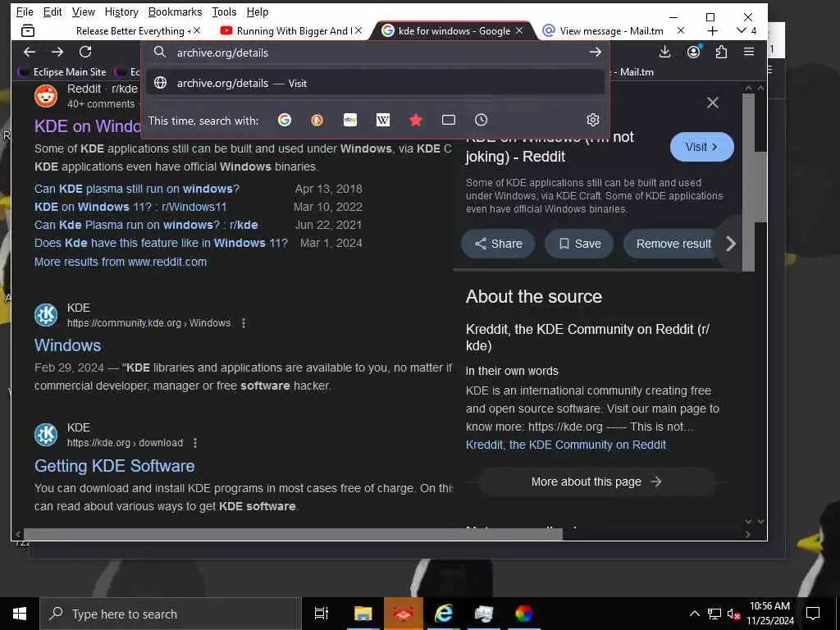
Task: Open Can KDE plasma still run on windows link
Action: pyautogui.click(x=137, y=189)
